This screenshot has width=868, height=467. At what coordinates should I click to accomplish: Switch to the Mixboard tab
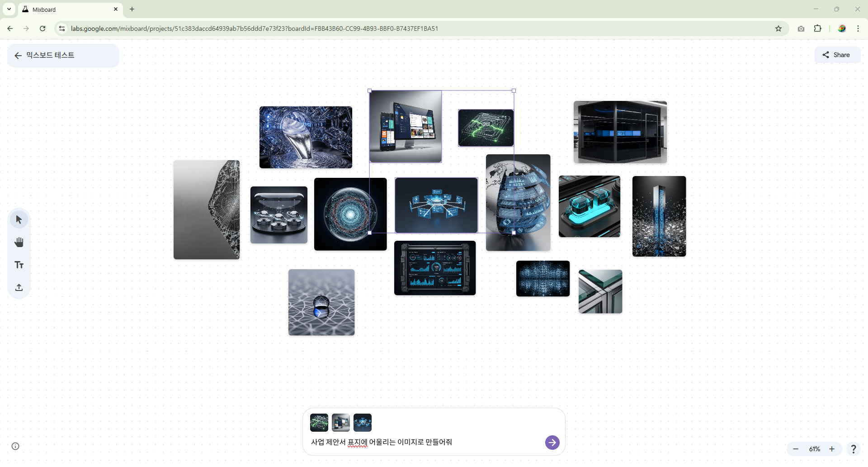pos(68,10)
